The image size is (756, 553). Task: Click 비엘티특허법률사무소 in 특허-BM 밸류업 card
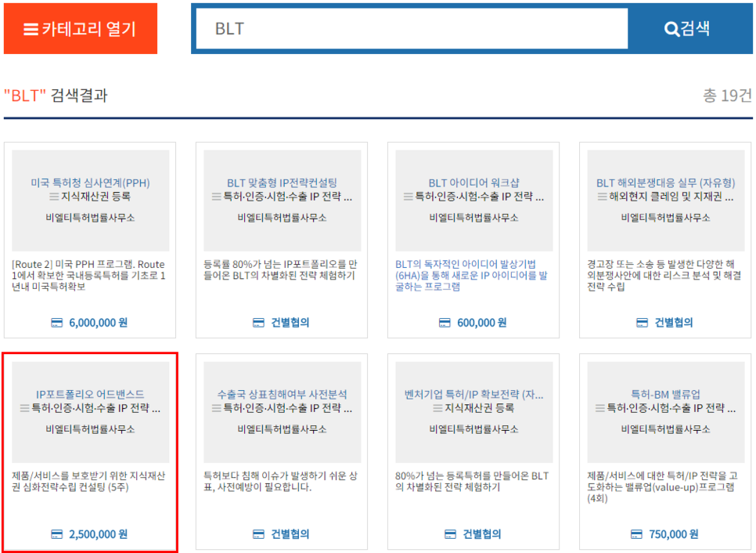[666, 429]
